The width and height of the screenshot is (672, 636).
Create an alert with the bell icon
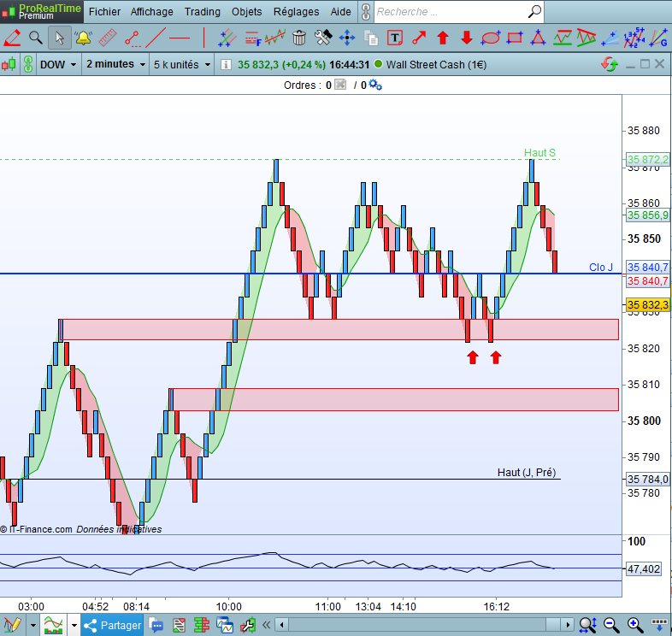(x=83, y=38)
